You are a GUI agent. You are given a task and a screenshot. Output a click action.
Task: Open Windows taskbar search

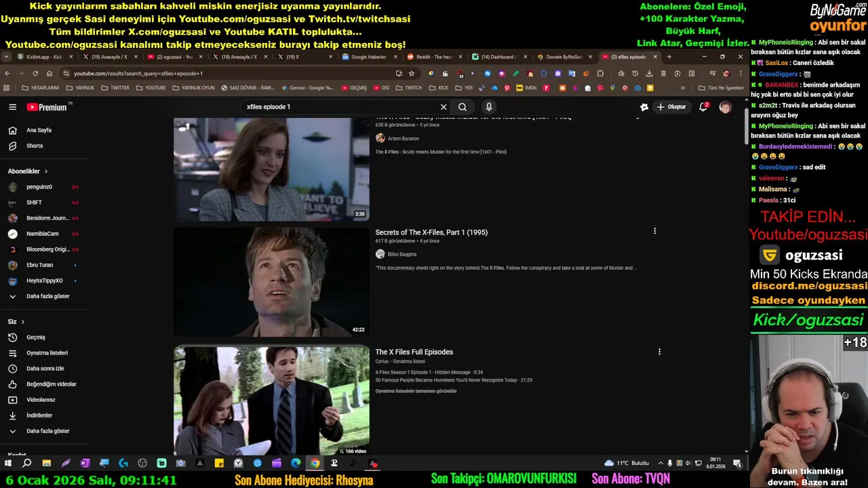point(27,463)
